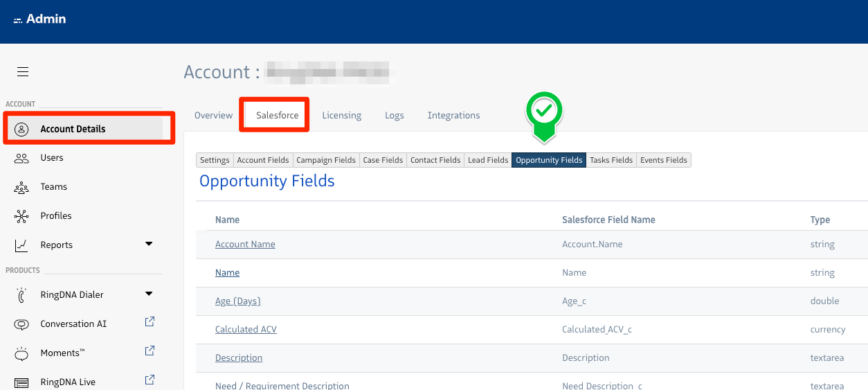Image resolution: width=868 pixels, height=390 pixels.
Task: Open Conversation AI in the sidebar
Action: click(73, 324)
